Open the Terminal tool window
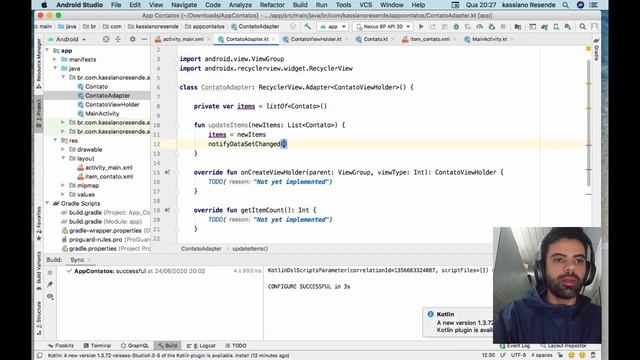 [97, 346]
